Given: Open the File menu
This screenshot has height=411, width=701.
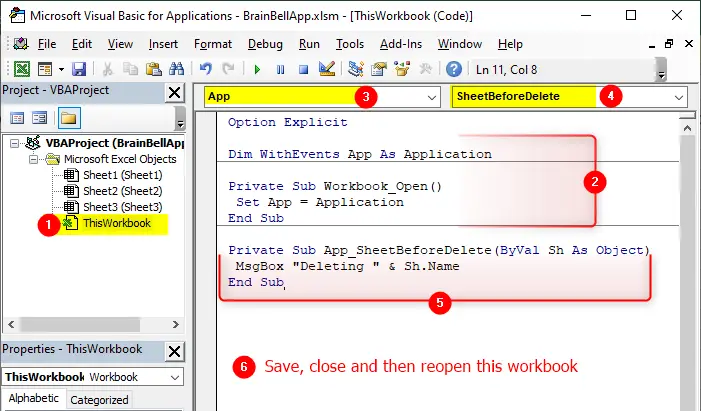Looking at the screenshot, I should pyautogui.click(x=47, y=44).
